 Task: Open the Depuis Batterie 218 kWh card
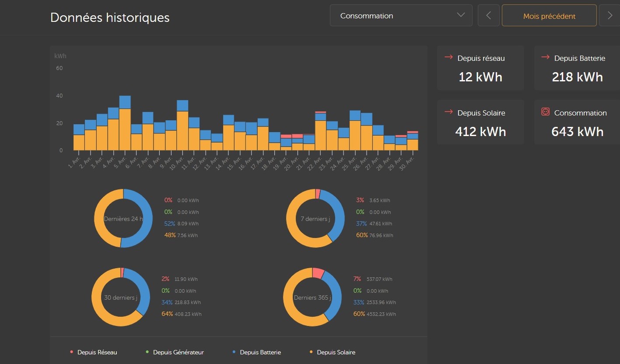577,68
